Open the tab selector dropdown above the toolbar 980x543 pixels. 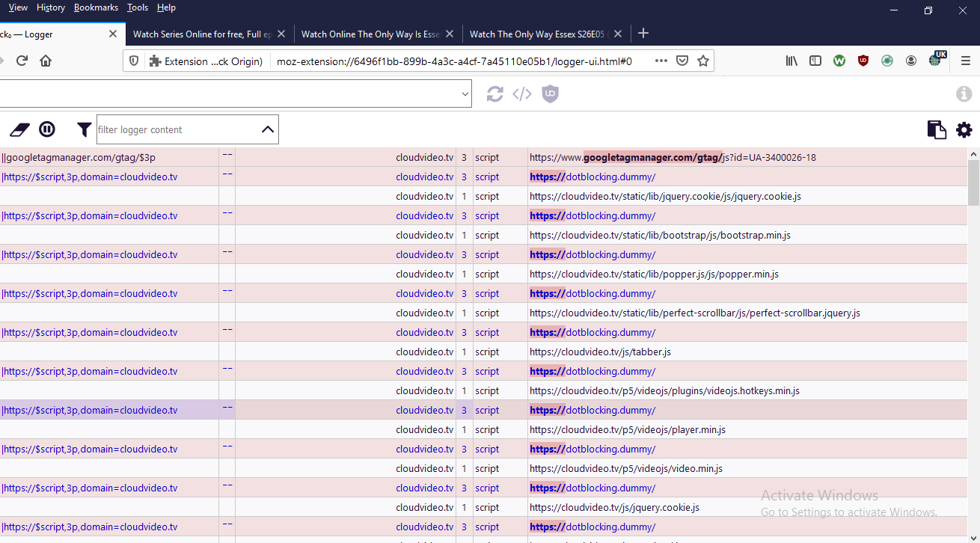coord(464,93)
